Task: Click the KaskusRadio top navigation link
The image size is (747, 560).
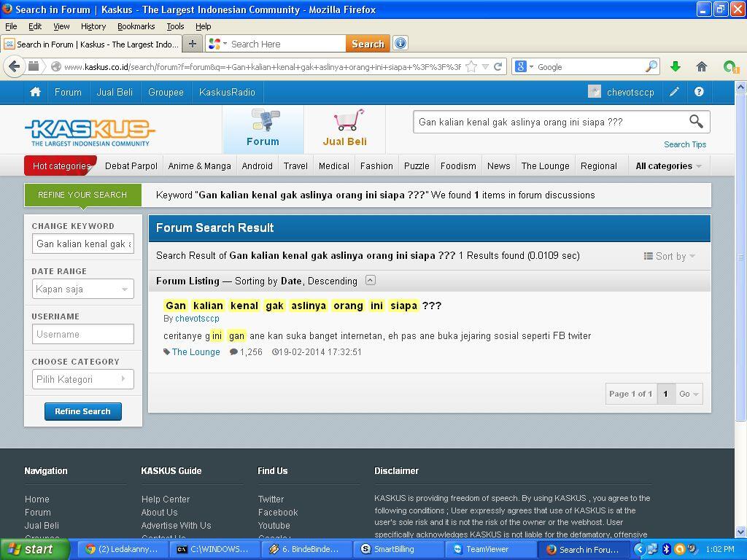Action: tap(227, 93)
